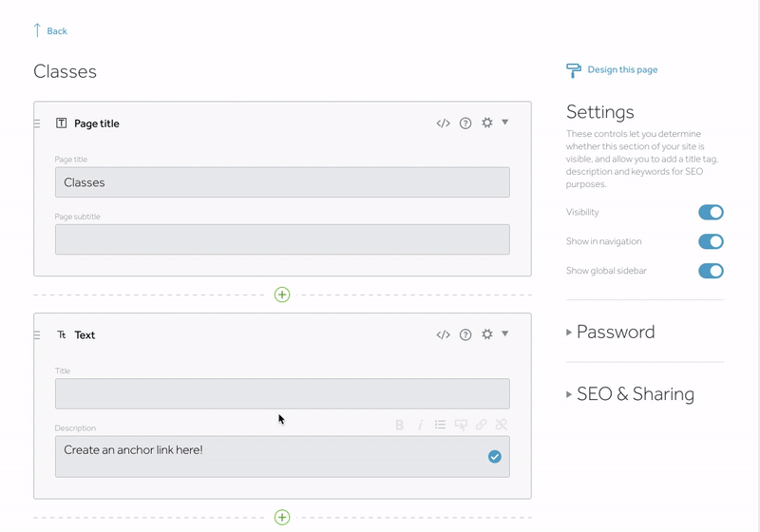Click help icon in Text block
The width and height of the screenshot is (760, 532).
point(465,334)
